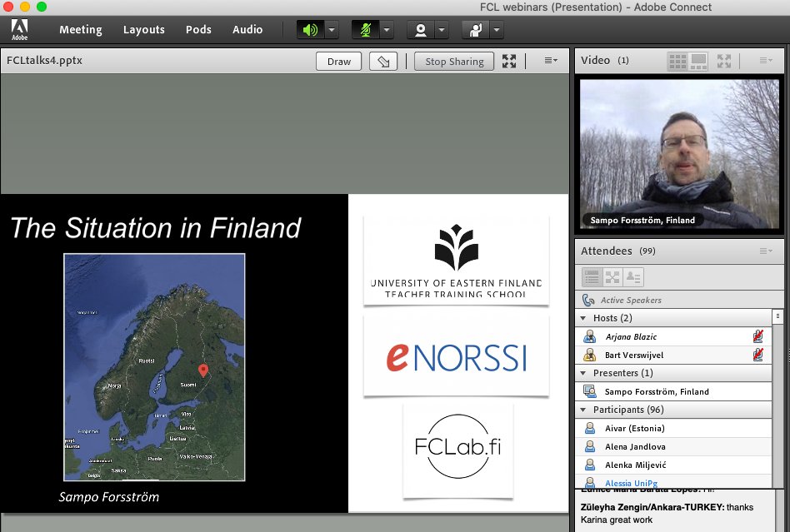
Task: Click the Finland map image on slide
Action: click(154, 367)
